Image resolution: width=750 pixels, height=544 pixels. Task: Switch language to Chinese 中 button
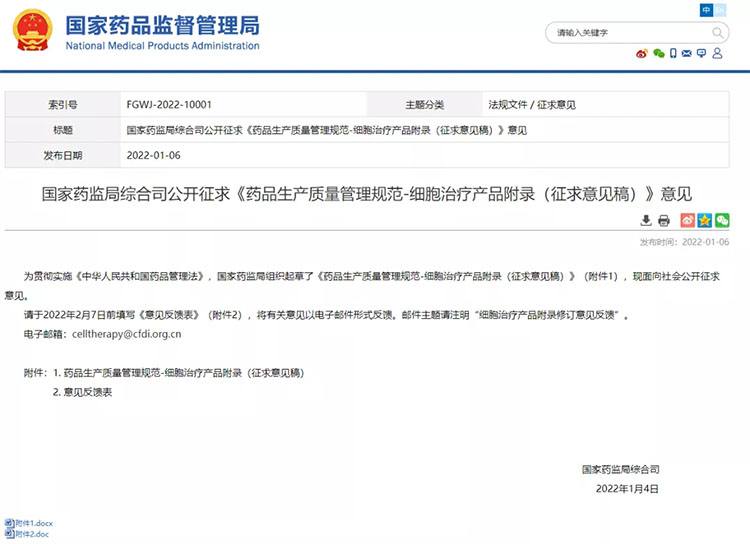(706, 10)
